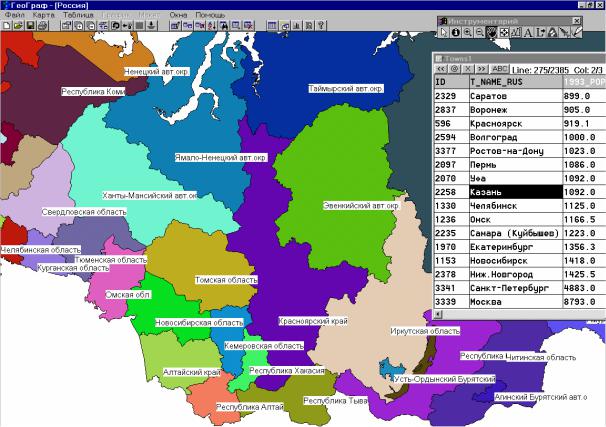Click the Open folder toolbar icon
Viewport: 606px width, 427px height.
[x=18, y=26]
